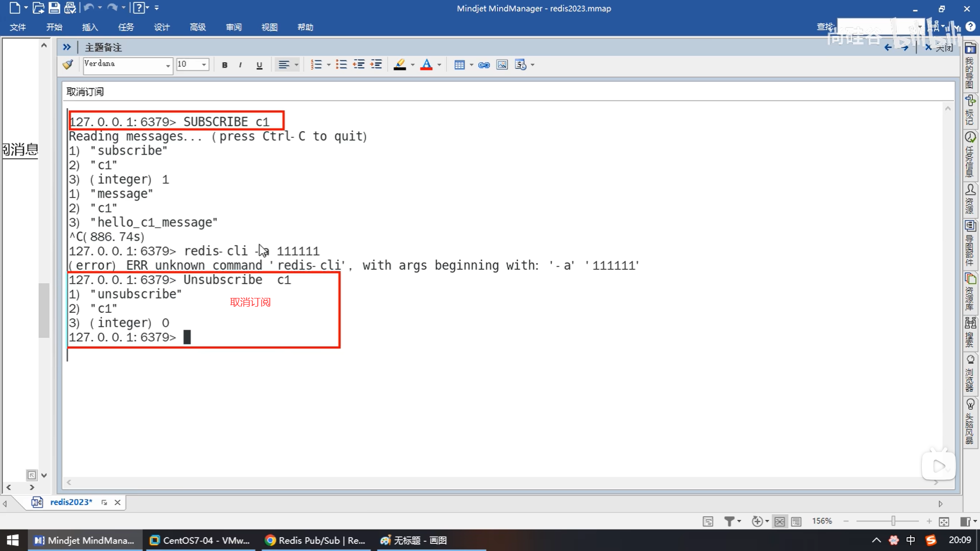Insert a hyperlink into the note
The height and width of the screenshot is (551, 980).
click(484, 65)
